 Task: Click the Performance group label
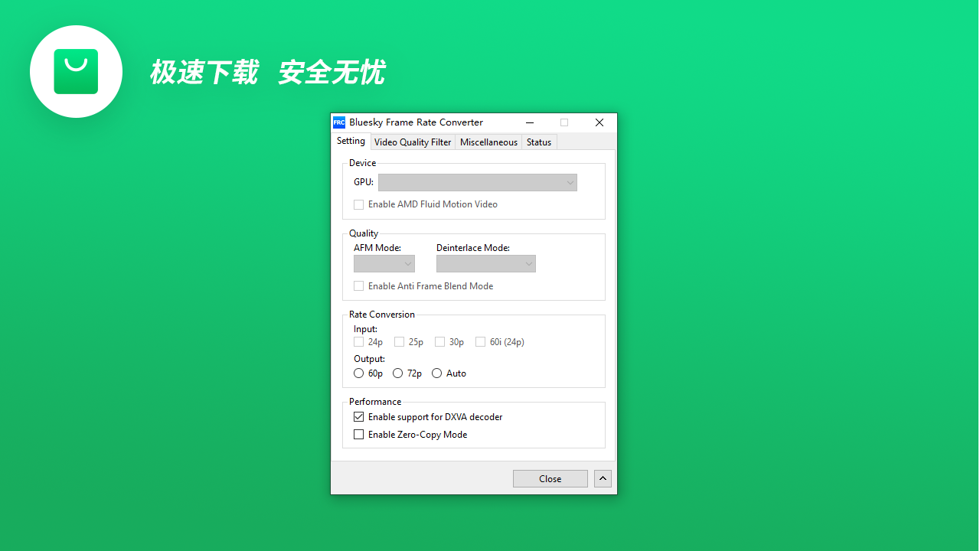click(x=375, y=402)
